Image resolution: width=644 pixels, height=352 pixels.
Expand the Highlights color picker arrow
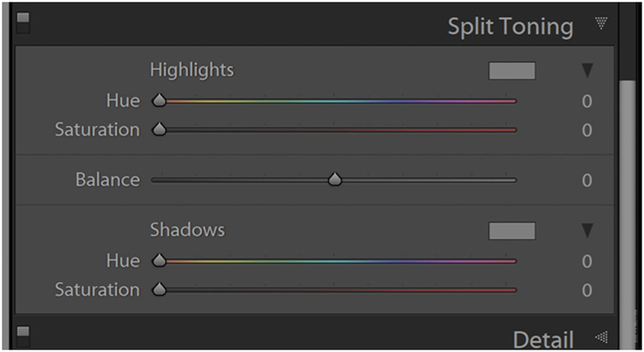point(587,71)
